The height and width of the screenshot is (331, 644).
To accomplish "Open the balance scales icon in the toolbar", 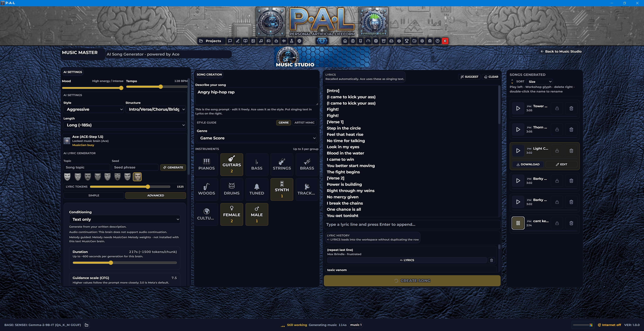I will tap(399, 41).
